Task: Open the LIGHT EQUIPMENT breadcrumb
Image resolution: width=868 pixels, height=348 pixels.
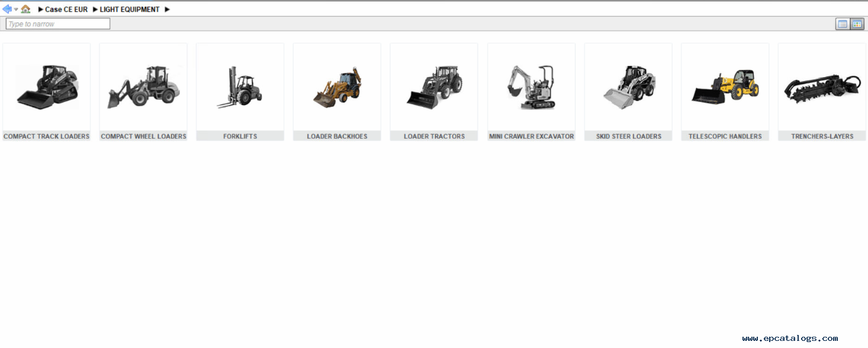Action: pos(130,9)
